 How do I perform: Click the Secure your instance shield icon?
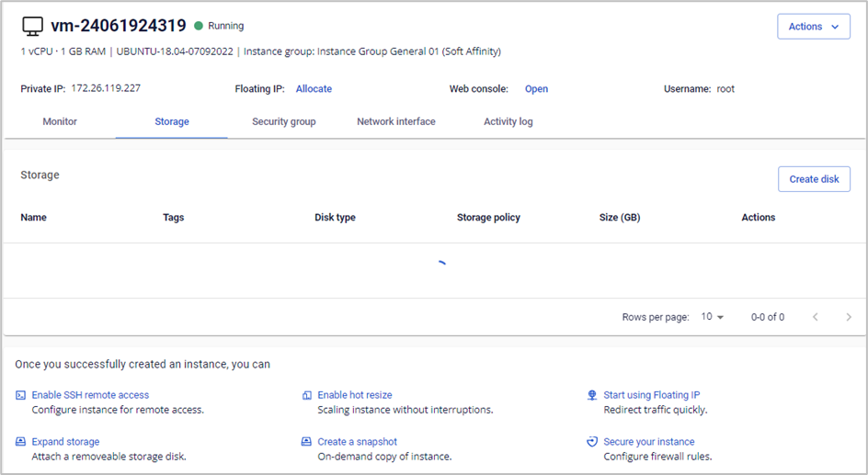(x=592, y=442)
